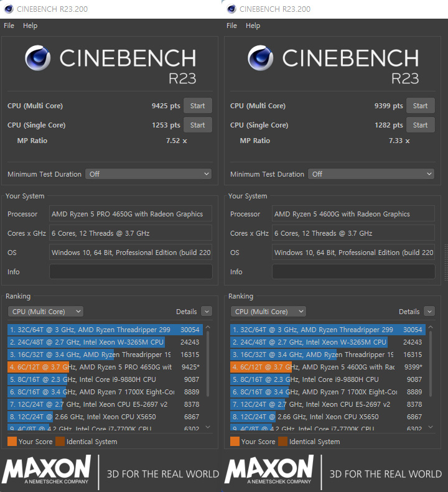This screenshot has height=492, width=448.
Task: Select Xeon E5-2697 v2 row in right ranking
Action: [x=328, y=404]
